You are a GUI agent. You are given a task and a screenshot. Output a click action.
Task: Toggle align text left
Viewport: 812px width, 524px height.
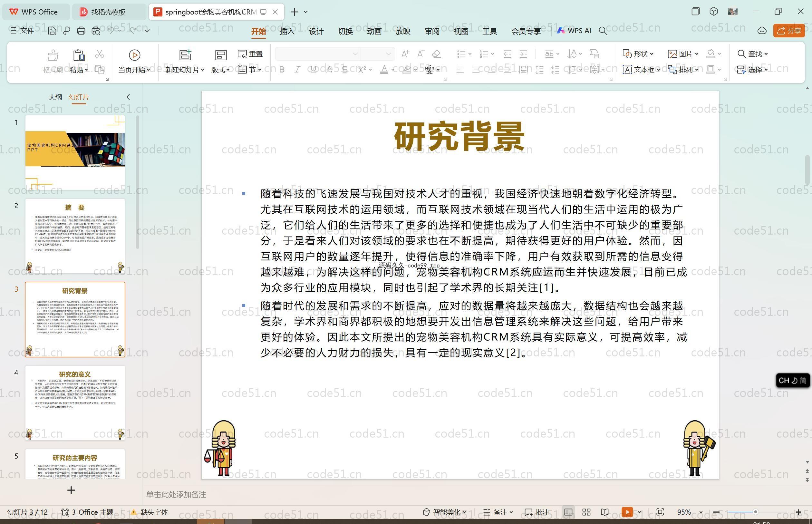coord(460,70)
